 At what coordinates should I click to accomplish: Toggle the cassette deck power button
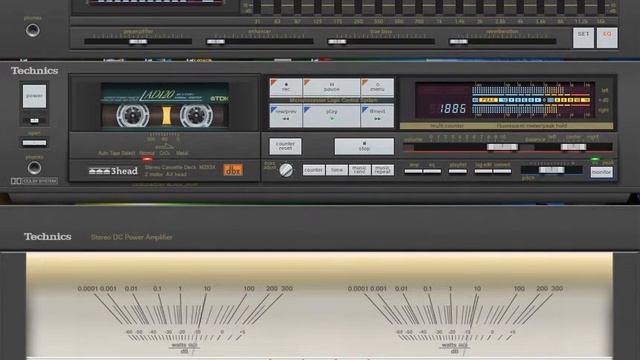point(34,96)
